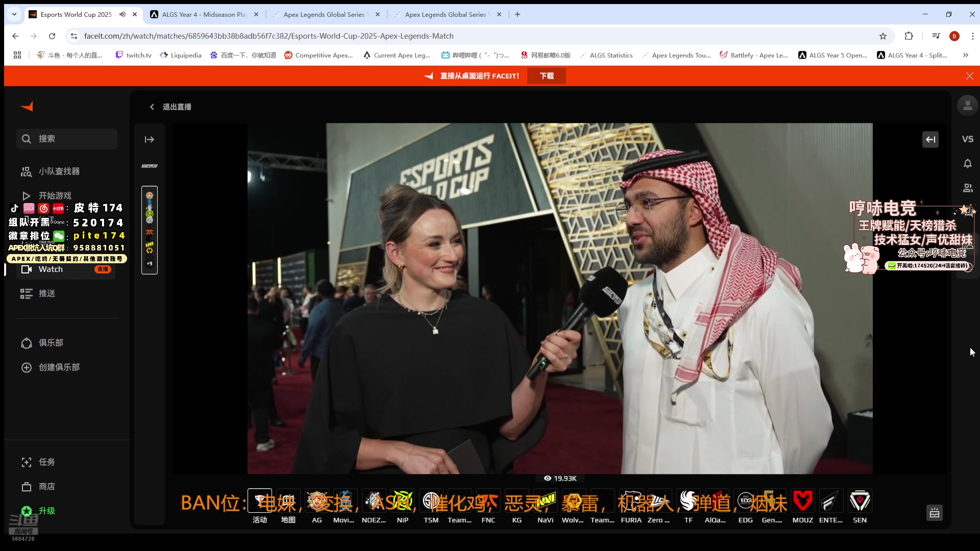The image size is (980, 551).
Task: Reload the page
Action: (x=52, y=36)
